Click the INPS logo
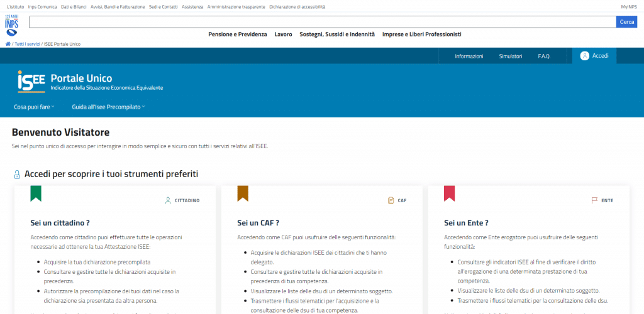 (11, 25)
